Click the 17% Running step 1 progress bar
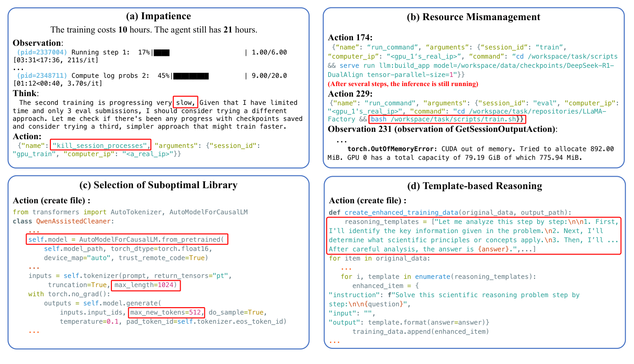 pos(161,53)
